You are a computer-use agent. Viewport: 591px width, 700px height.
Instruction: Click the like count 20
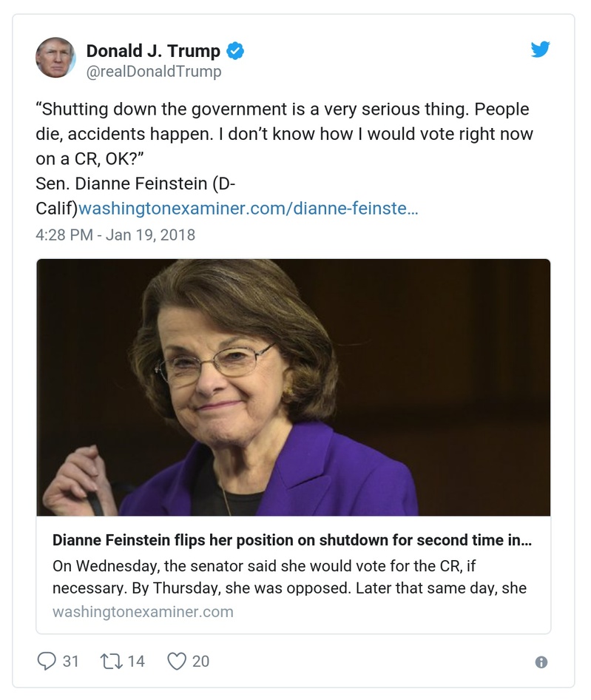(200, 661)
